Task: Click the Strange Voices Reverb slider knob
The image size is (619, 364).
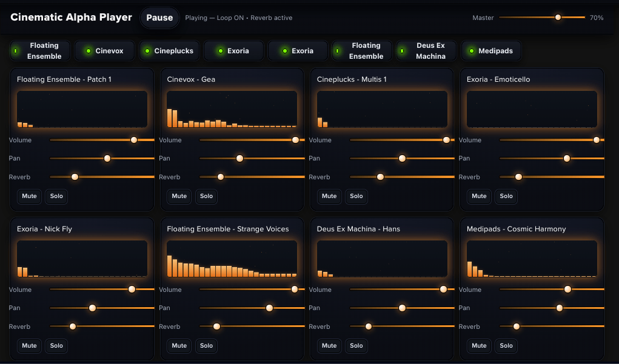Action: pyautogui.click(x=216, y=326)
